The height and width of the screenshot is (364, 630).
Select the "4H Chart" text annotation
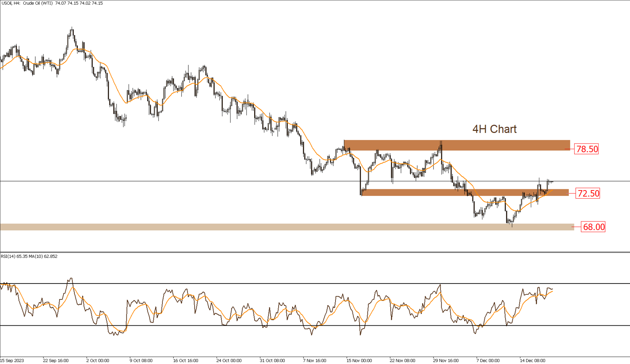494,129
